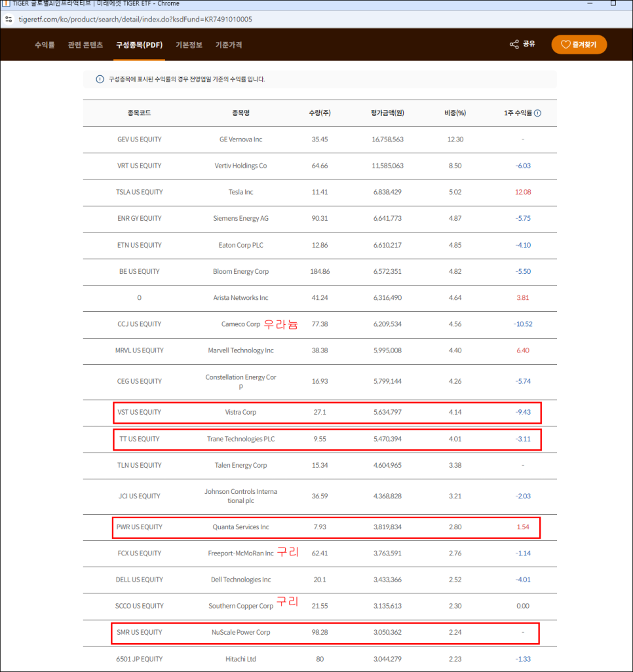
Task: Click the browser address bar URL
Action: pos(136,19)
